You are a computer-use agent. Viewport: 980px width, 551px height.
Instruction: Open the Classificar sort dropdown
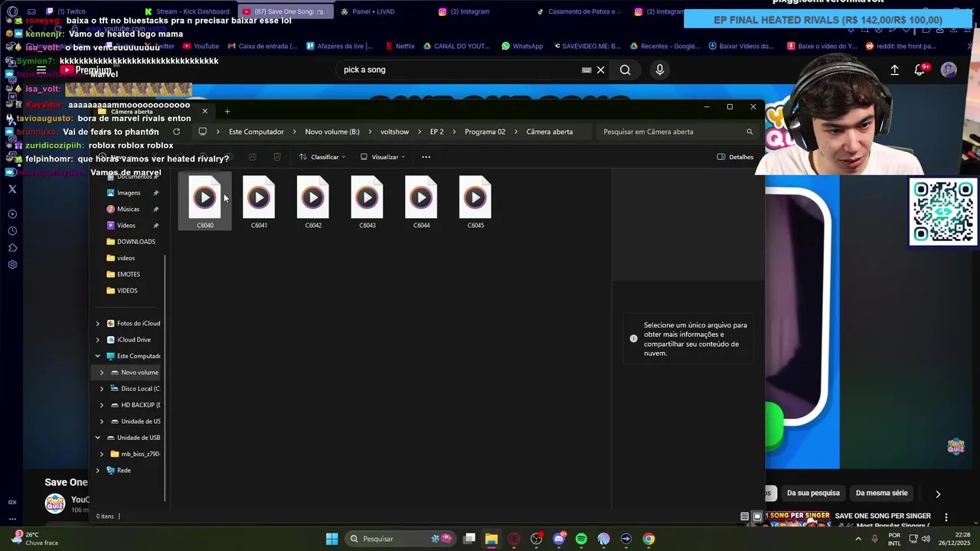[x=322, y=157]
